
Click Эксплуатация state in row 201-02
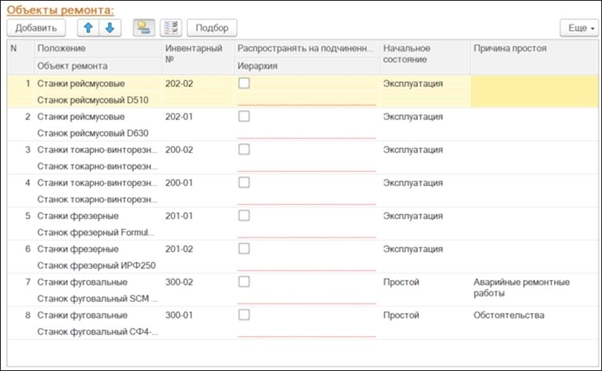tap(413, 249)
